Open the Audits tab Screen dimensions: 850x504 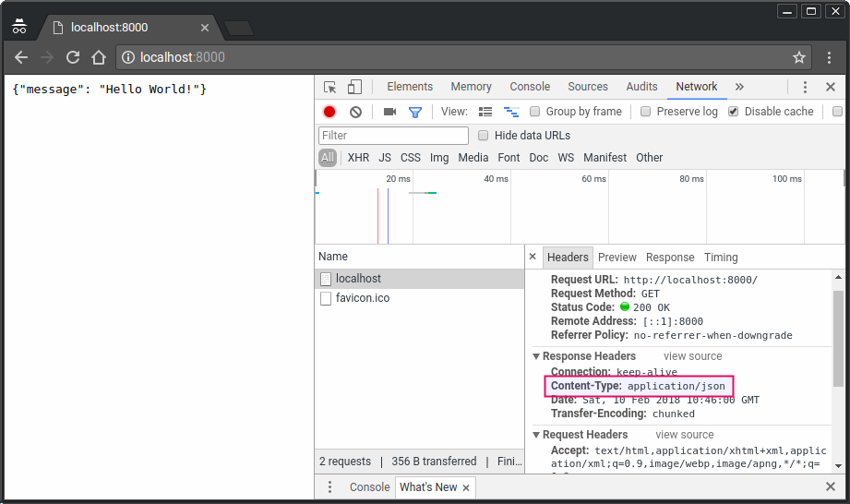click(x=641, y=87)
